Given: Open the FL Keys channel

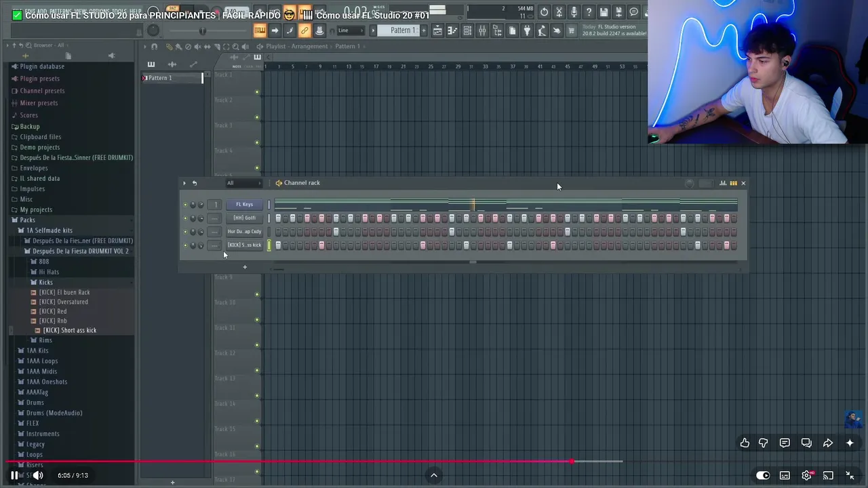Looking at the screenshot, I should 244,204.
